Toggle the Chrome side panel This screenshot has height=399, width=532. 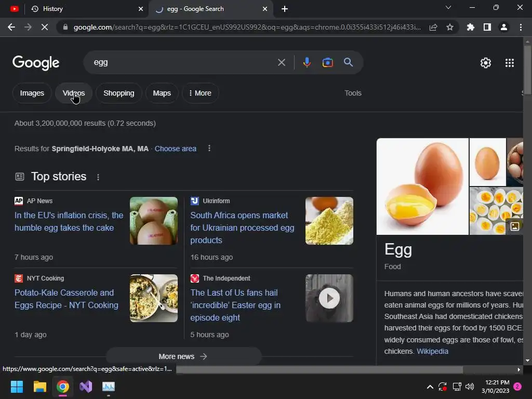(487, 27)
